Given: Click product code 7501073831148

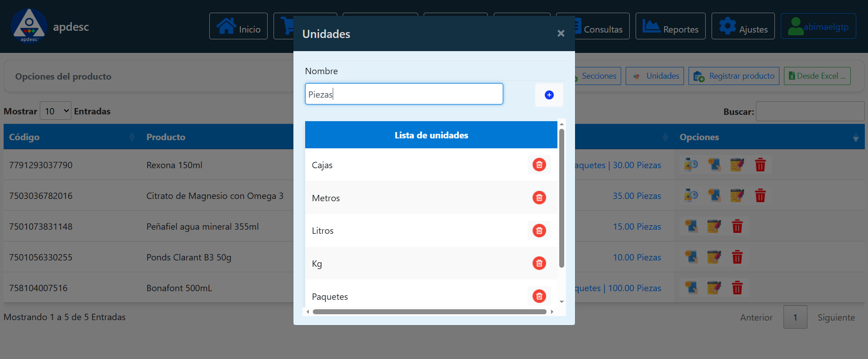Looking at the screenshot, I should tap(41, 227).
